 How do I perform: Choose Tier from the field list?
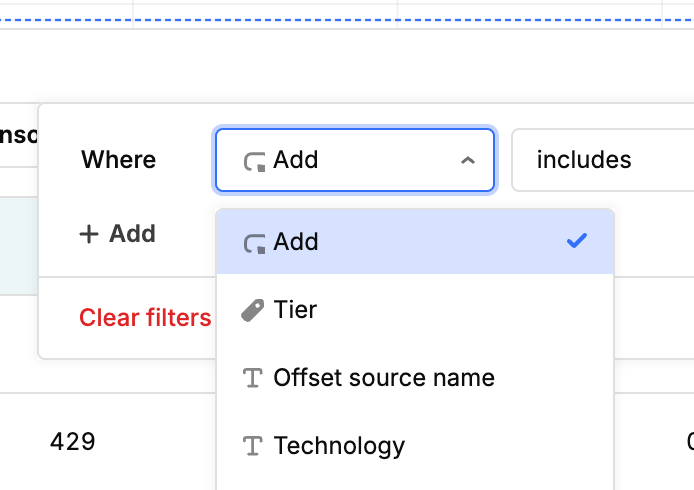tap(295, 310)
